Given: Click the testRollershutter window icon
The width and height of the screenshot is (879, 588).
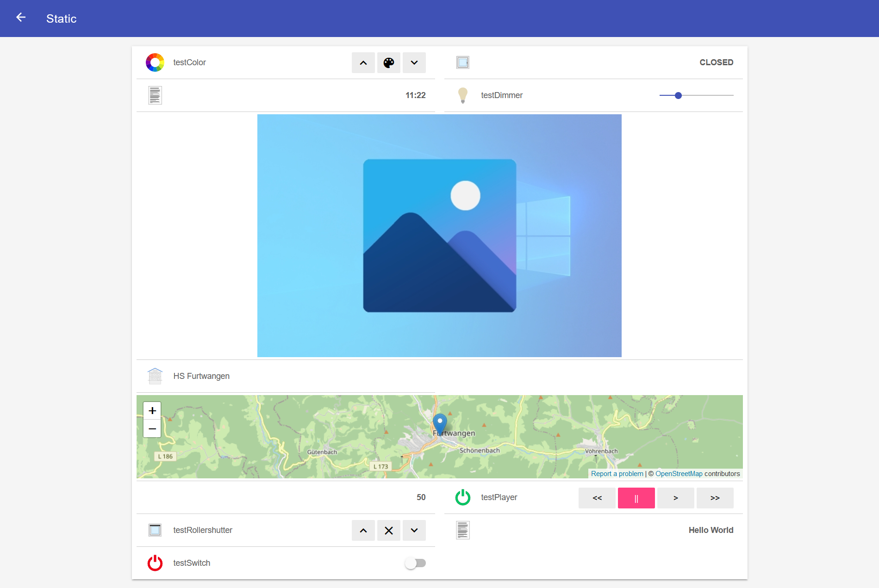Looking at the screenshot, I should 155,530.
